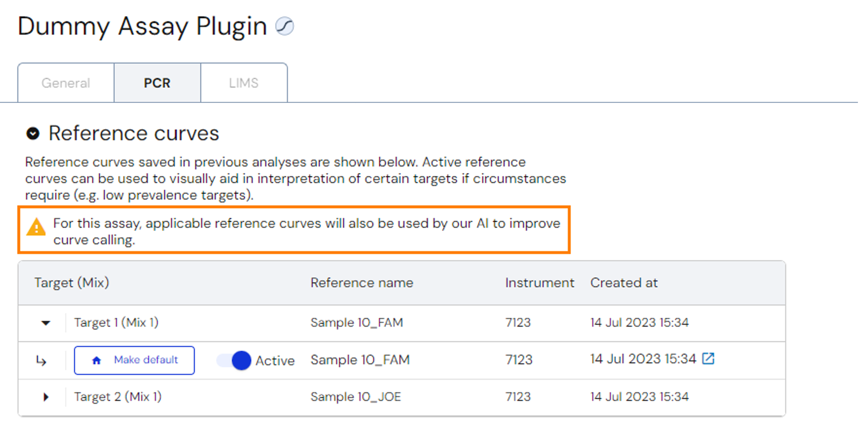
Task: Open the LIMS tab
Action: tap(244, 83)
